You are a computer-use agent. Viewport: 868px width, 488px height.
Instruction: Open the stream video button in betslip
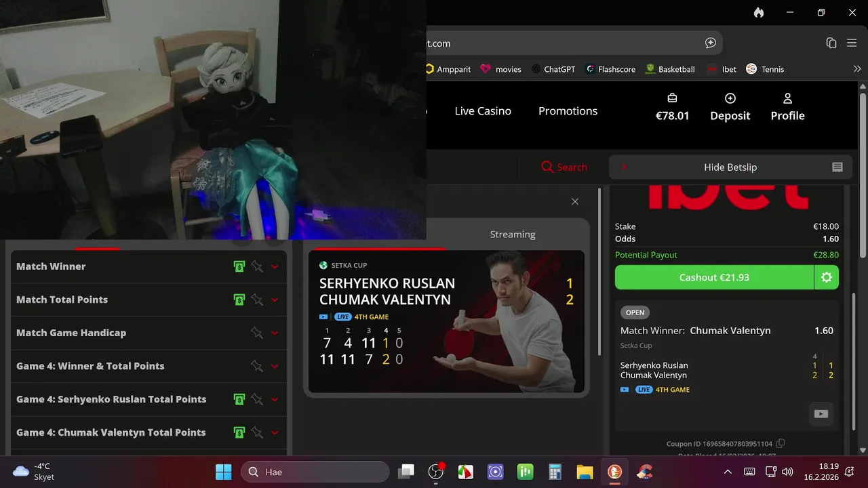[821, 414]
